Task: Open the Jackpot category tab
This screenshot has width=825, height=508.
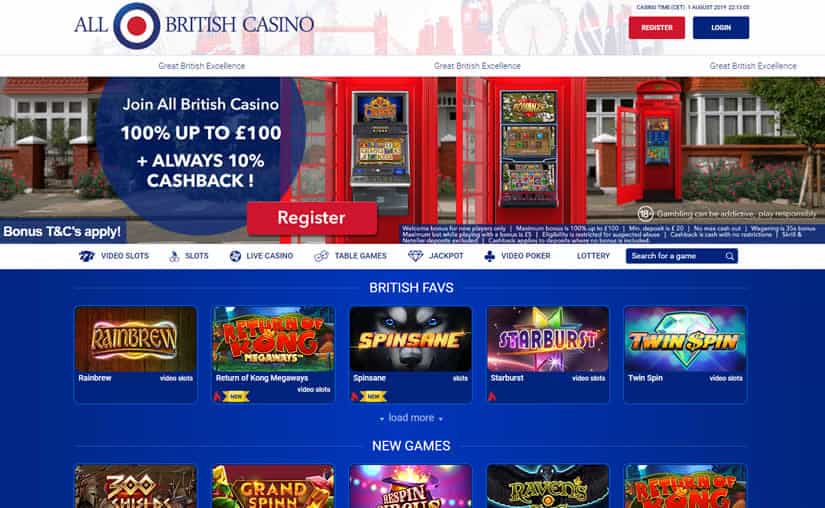Action: [436, 256]
